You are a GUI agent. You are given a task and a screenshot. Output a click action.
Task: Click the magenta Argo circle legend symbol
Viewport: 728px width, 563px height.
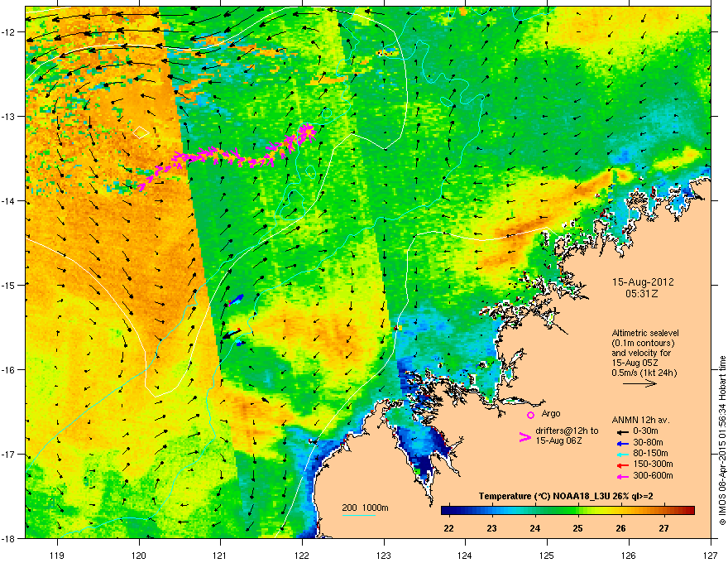(530, 415)
